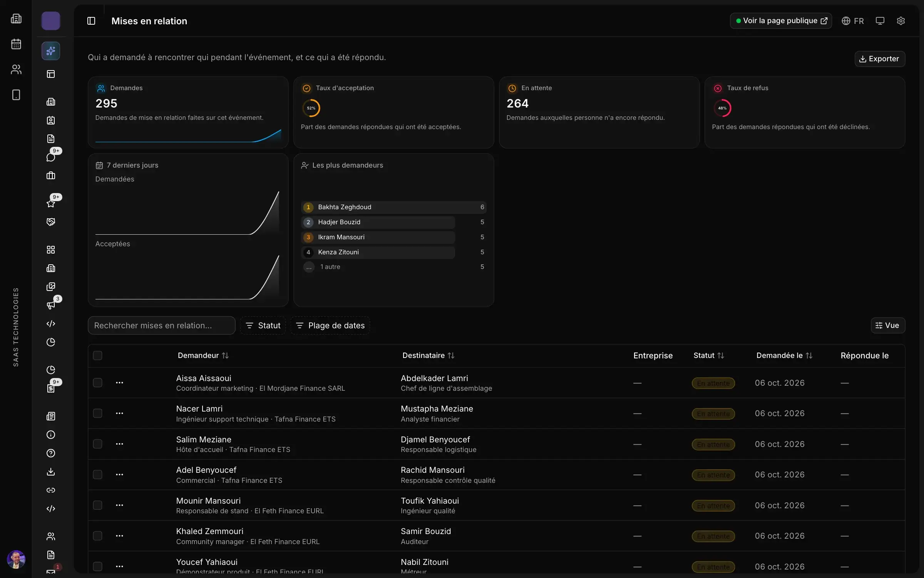Select Bakhta Zeghdoud in top requesters
The image size is (924, 578).
point(393,207)
